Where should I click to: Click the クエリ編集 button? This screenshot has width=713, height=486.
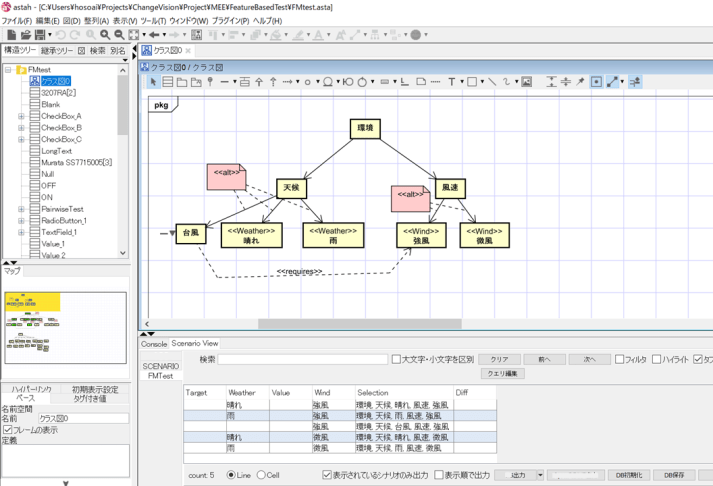[504, 373]
